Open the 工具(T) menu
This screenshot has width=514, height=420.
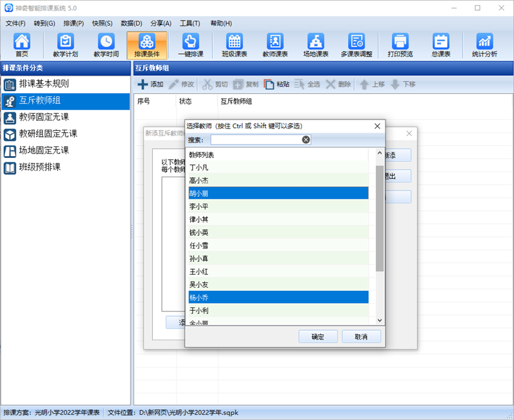190,24
